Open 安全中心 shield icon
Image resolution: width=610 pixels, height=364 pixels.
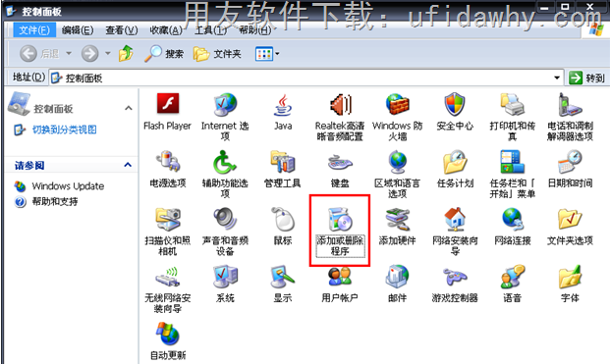click(x=455, y=104)
